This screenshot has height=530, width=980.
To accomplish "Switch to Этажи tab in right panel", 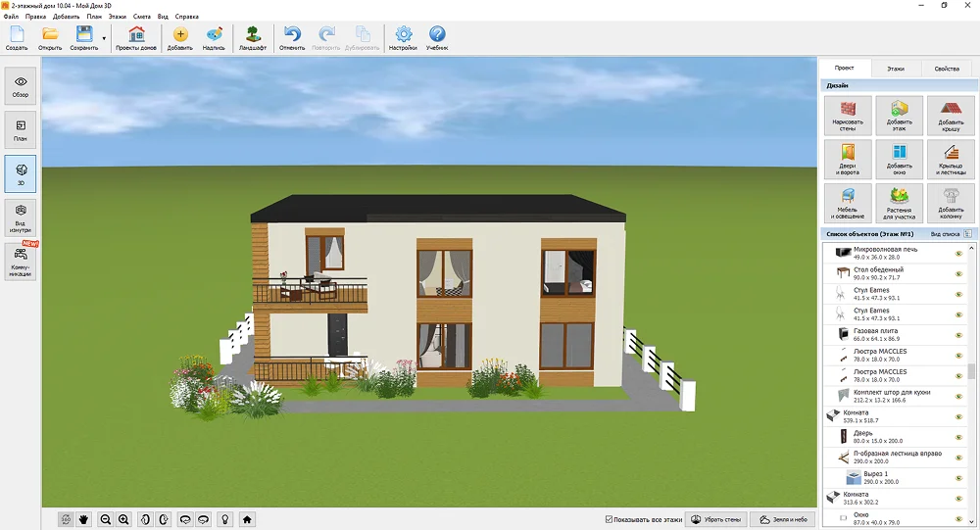I will coord(896,69).
